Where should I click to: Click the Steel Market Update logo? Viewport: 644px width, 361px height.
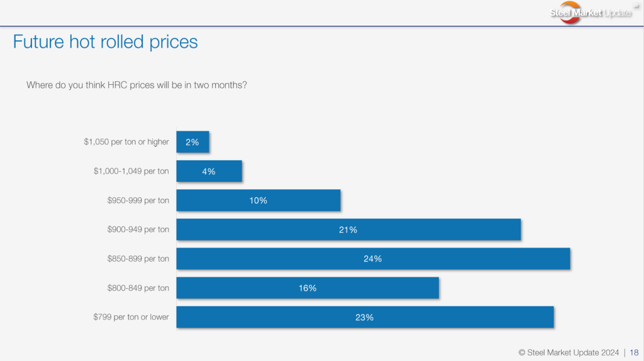(x=589, y=13)
